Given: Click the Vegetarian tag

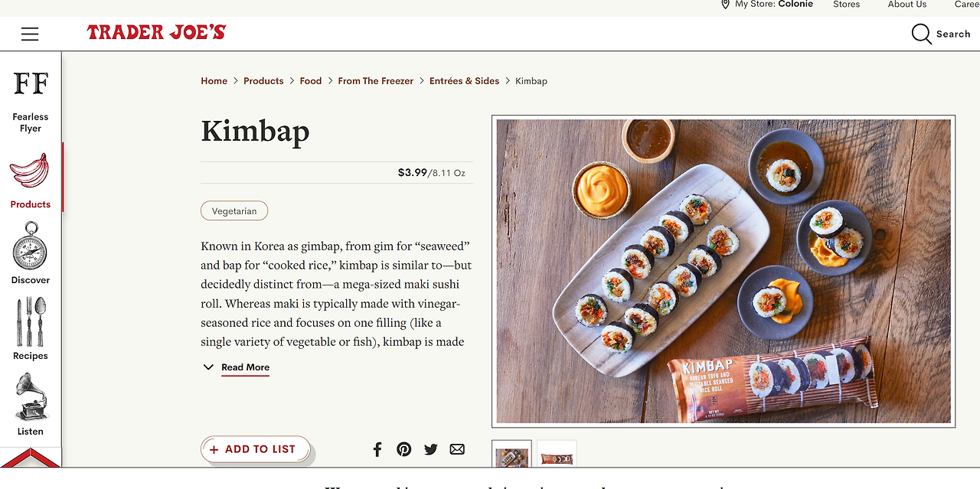Looking at the screenshot, I should (x=234, y=210).
